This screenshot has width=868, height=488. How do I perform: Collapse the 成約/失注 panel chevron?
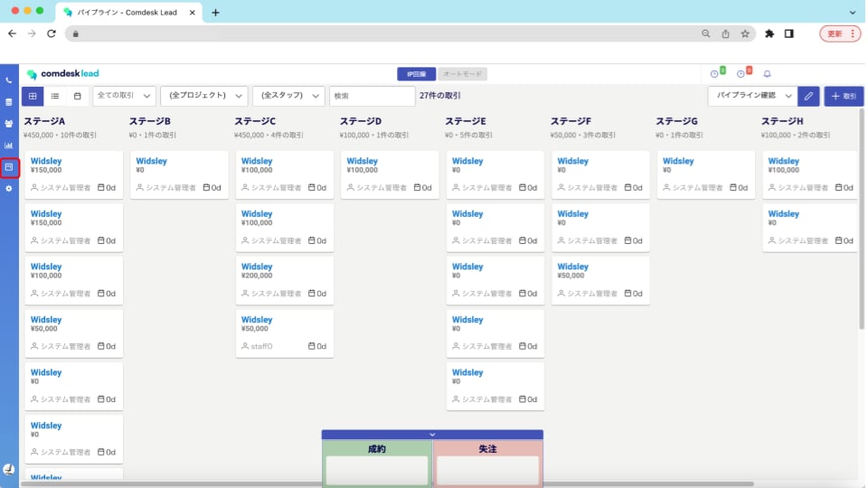432,435
